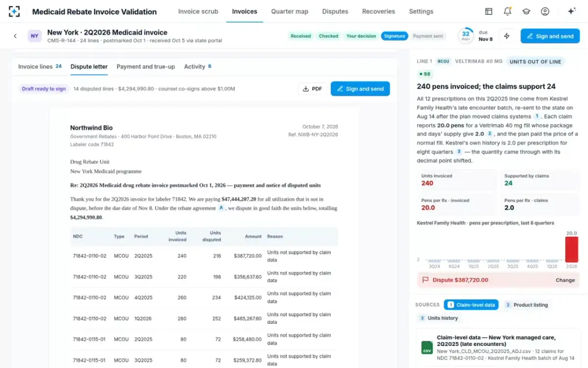The height and width of the screenshot is (368, 588).
Task: Click the $356,637.60 amount cell
Action: click(247, 277)
